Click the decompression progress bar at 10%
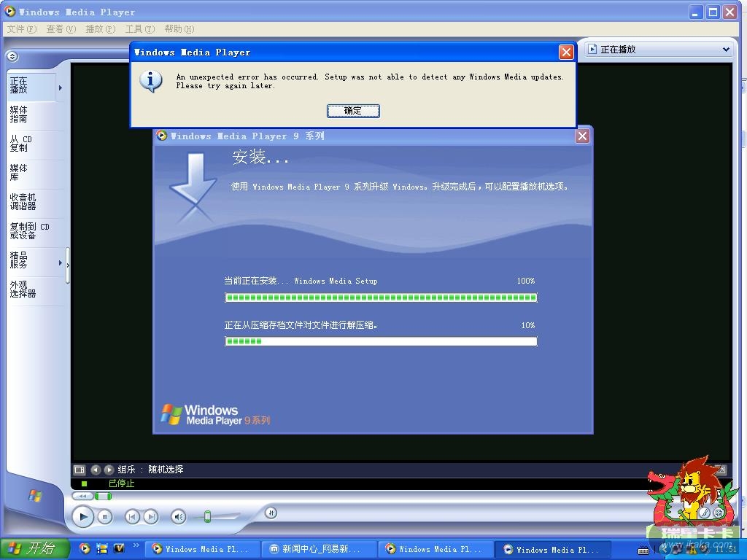Screen dimensions: 747x560 [x=381, y=341]
